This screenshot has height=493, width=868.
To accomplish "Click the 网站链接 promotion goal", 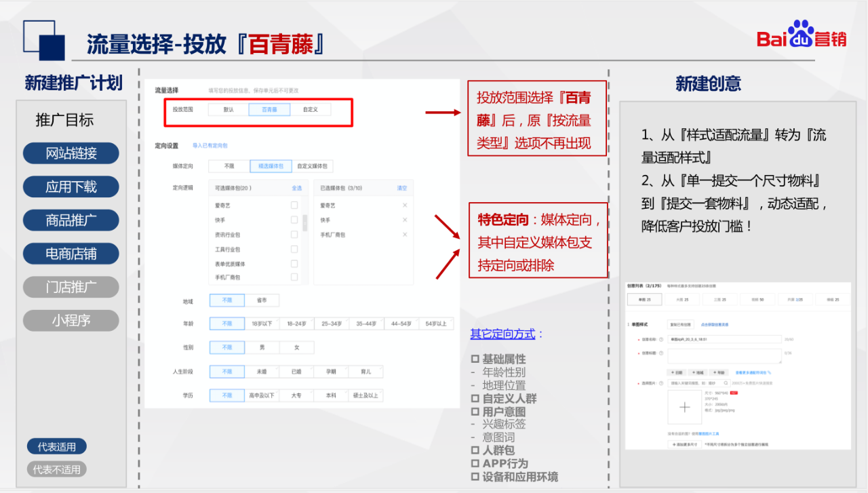I will 71,153.
